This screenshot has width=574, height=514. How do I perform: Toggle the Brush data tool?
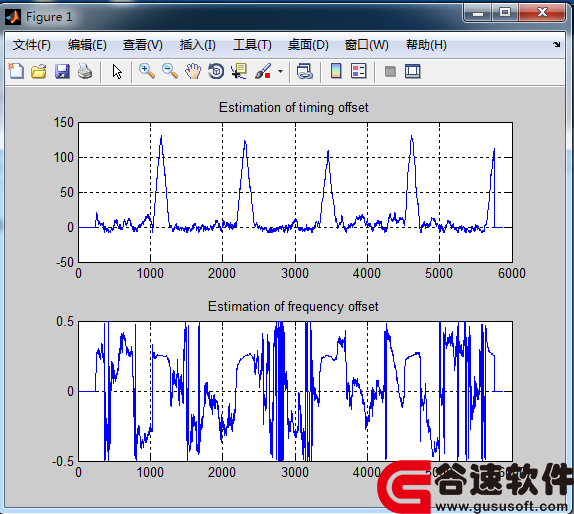click(x=263, y=71)
